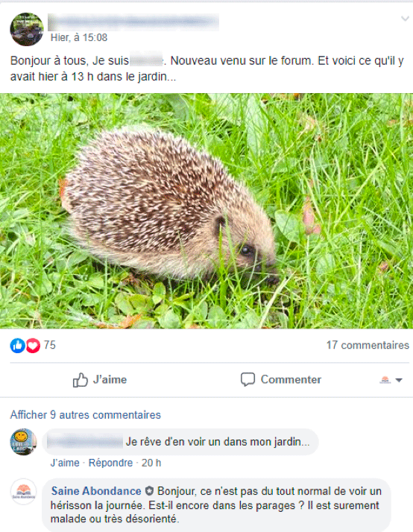Click the red heart reaction icon
413x532 pixels.
(33, 346)
